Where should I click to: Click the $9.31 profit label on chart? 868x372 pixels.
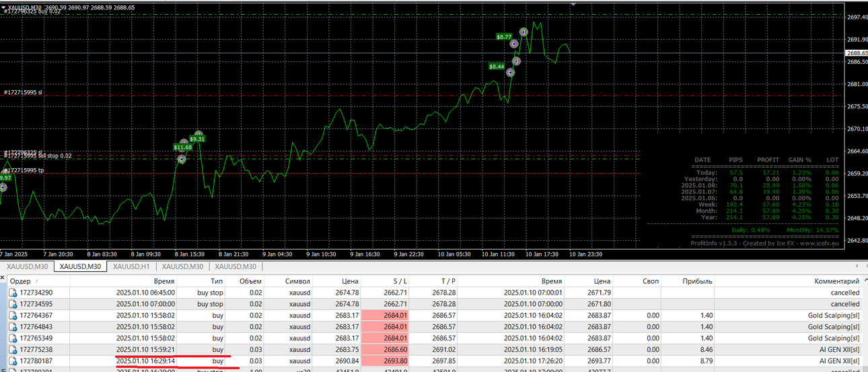click(197, 139)
